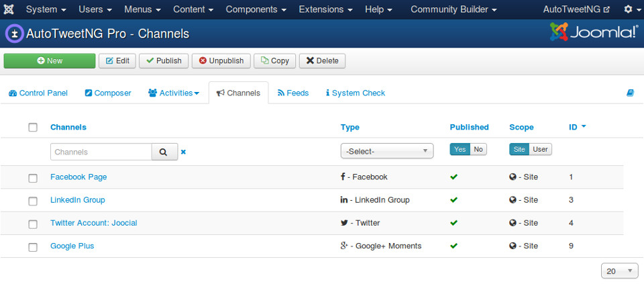Click the AutoTweetNG round logo icon
The width and height of the screenshot is (644, 284).
tap(14, 34)
